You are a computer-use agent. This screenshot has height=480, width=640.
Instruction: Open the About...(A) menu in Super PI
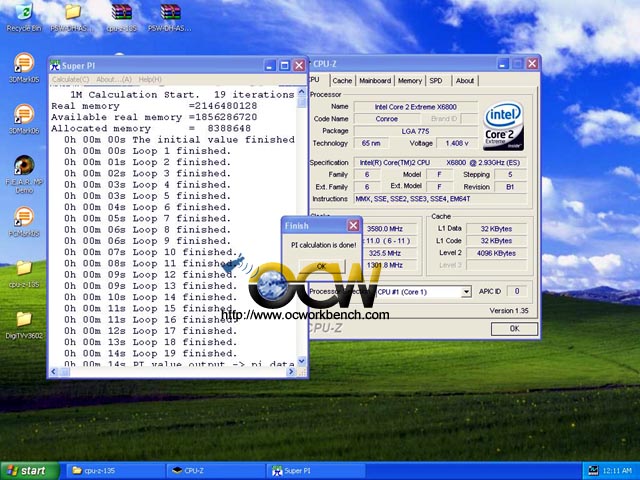pos(114,79)
